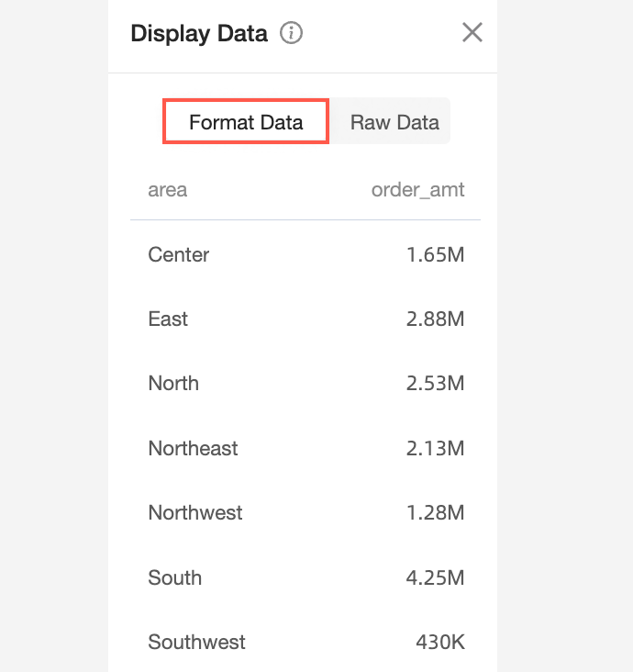This screenshot has height=672, width=633.
Task: Select the East row label
Action: pyautogui.click(x=168, y=319)
